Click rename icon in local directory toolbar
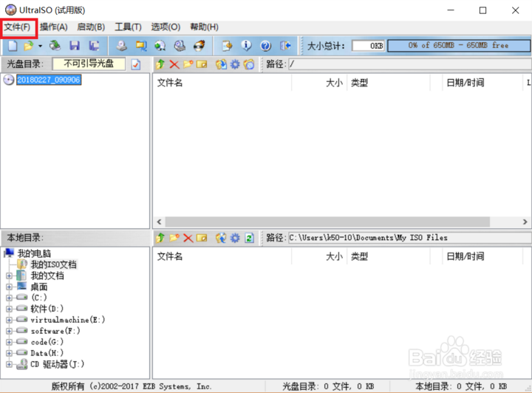 pyautogui.click(x=202, y=238)
